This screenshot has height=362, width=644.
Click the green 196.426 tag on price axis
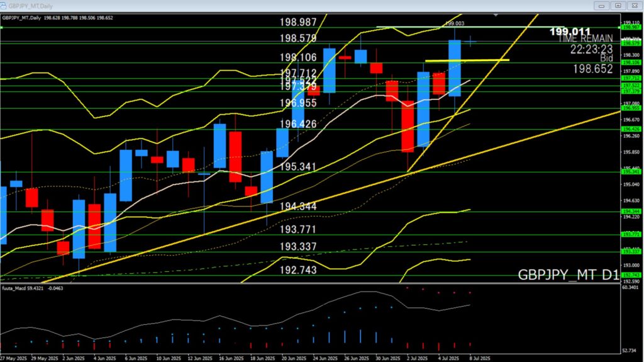631,129
